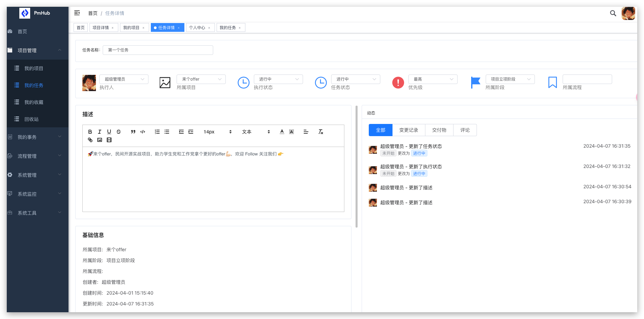Collapse the sidebar with the hamburger icon

point(77,13)
